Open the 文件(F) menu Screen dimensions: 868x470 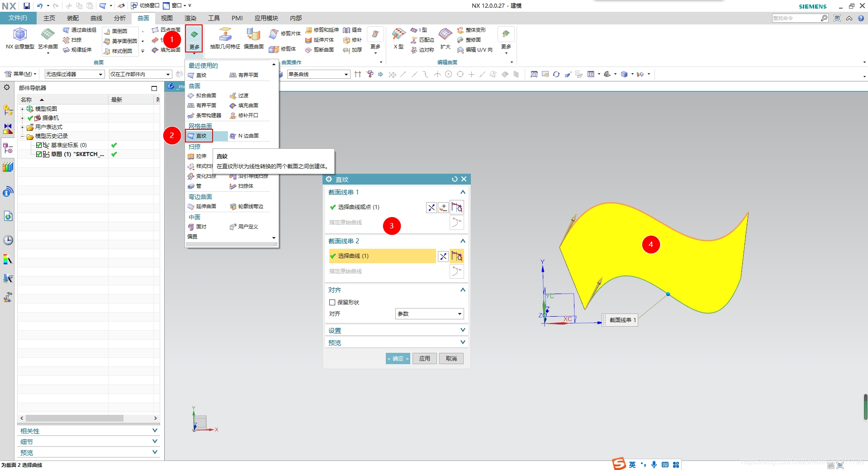tap(18, 18)
